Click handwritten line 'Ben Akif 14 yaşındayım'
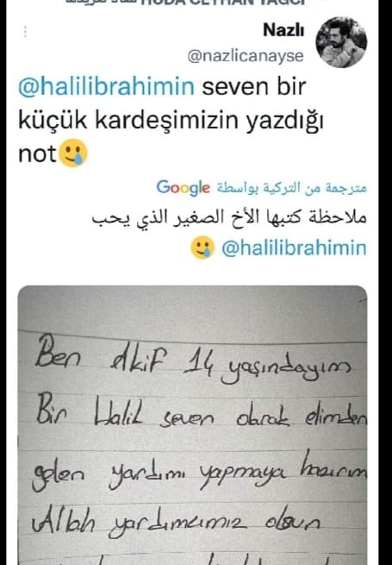 (193, 359)
